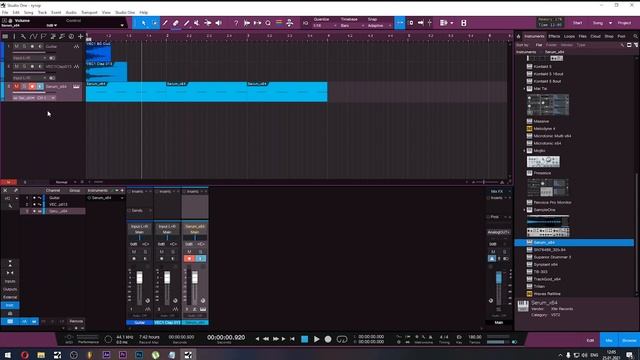Open the File menu
This screenshot has width=640, height=360.
[x=5, y=13]
